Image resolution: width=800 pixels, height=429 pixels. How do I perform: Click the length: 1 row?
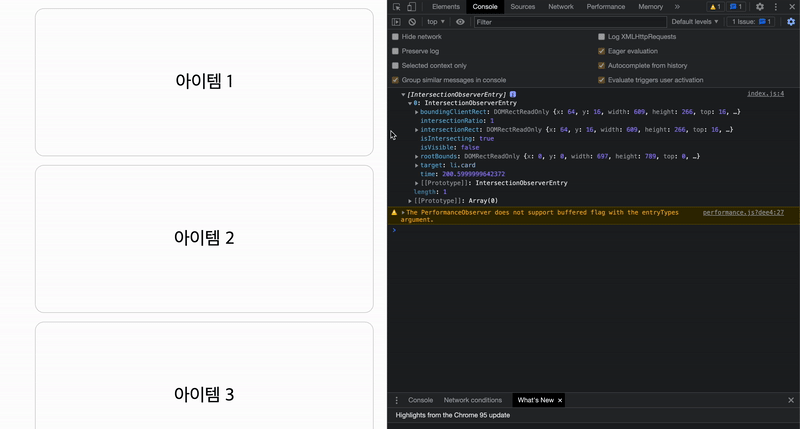click(430, 192)
